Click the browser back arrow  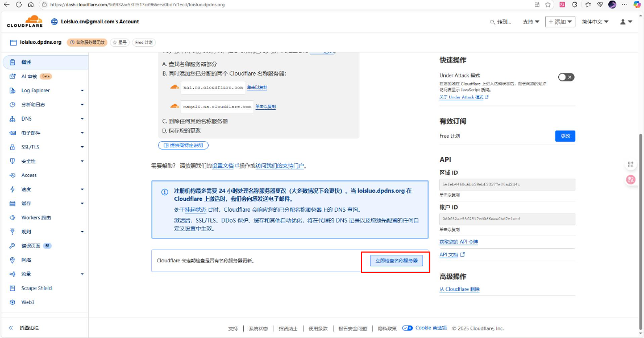[x=7, y=5]
